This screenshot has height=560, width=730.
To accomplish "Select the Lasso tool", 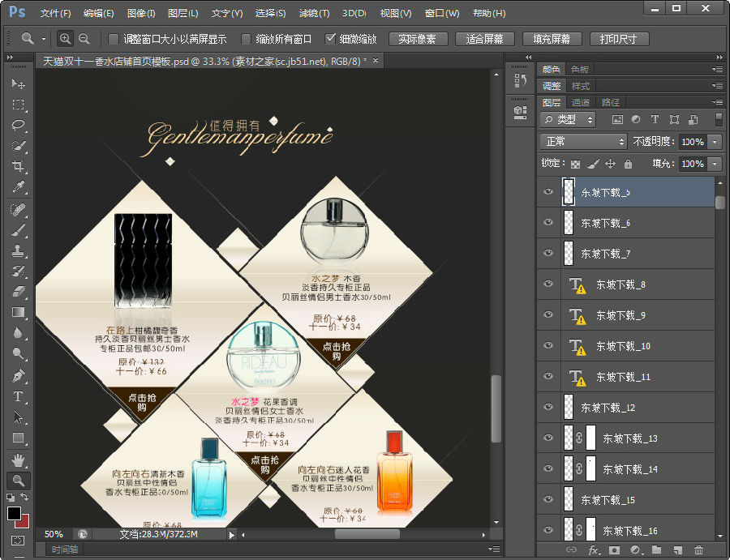I will [x=18, y=126].
